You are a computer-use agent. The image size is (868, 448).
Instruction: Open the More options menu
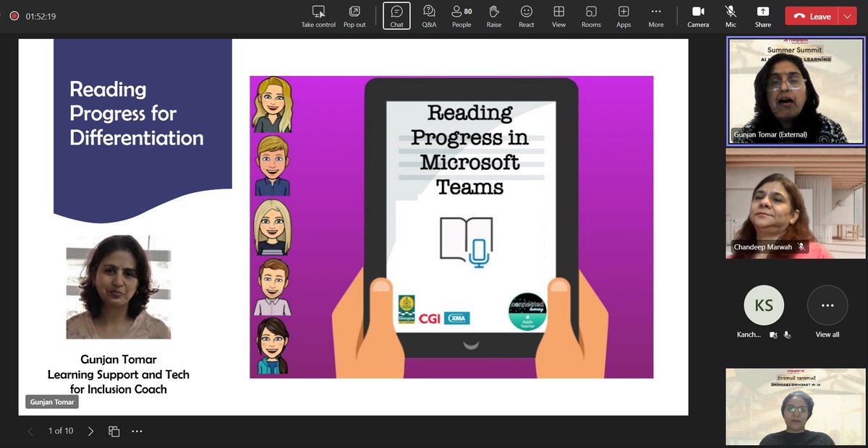click(x=655, y=16)
